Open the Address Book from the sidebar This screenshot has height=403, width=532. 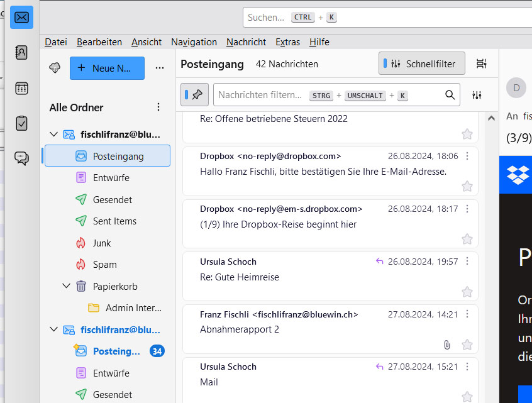(x=21, y=52)
